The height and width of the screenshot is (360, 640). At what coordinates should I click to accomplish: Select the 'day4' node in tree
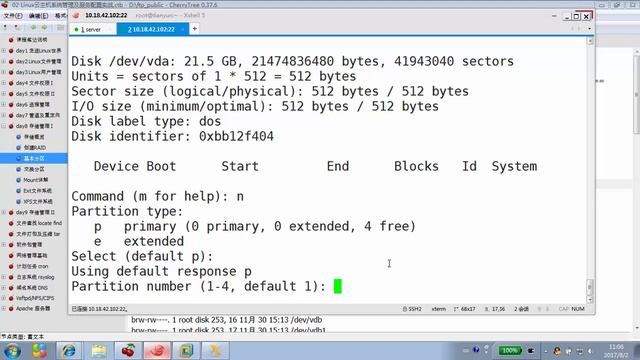click(x=34, y=83)
